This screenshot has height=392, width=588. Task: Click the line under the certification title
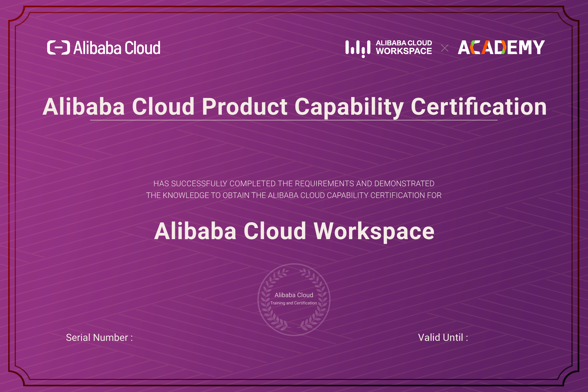pos(294,120)
